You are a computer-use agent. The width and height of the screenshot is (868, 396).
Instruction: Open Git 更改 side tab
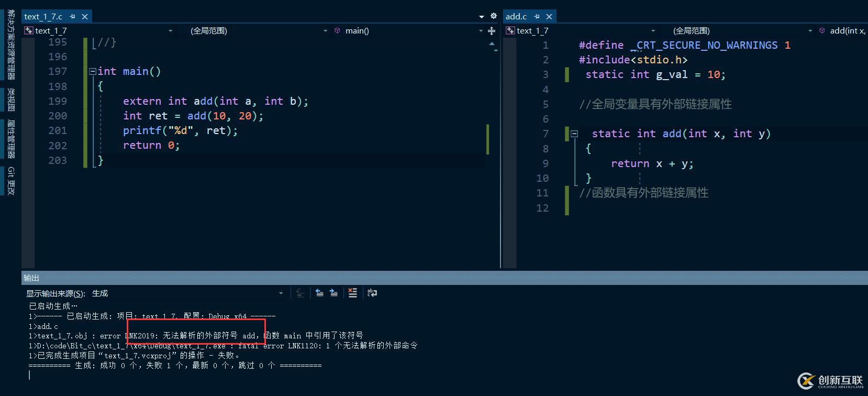click(x=11, y=181)
